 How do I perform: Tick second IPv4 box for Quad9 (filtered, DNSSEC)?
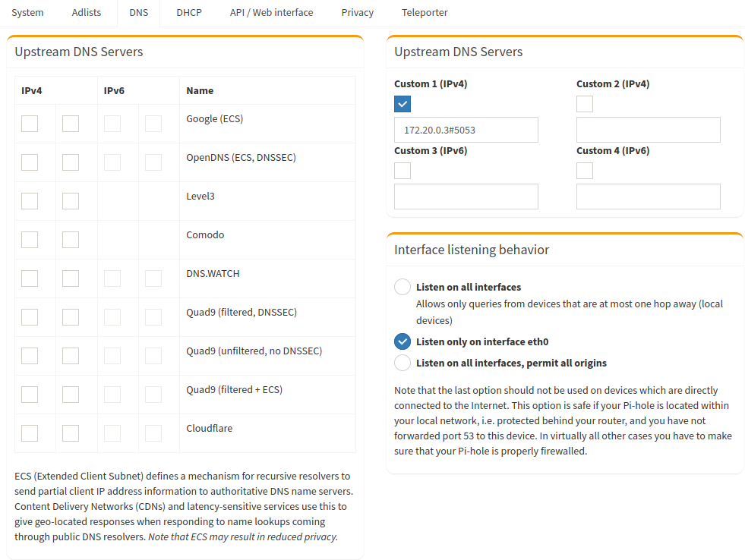[x=71, y=317]
